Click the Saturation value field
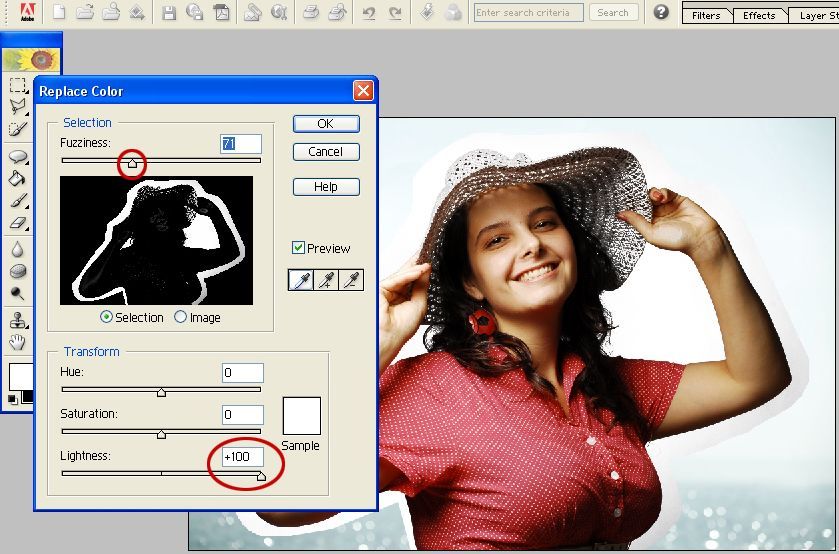 click(x=243, y=414)
